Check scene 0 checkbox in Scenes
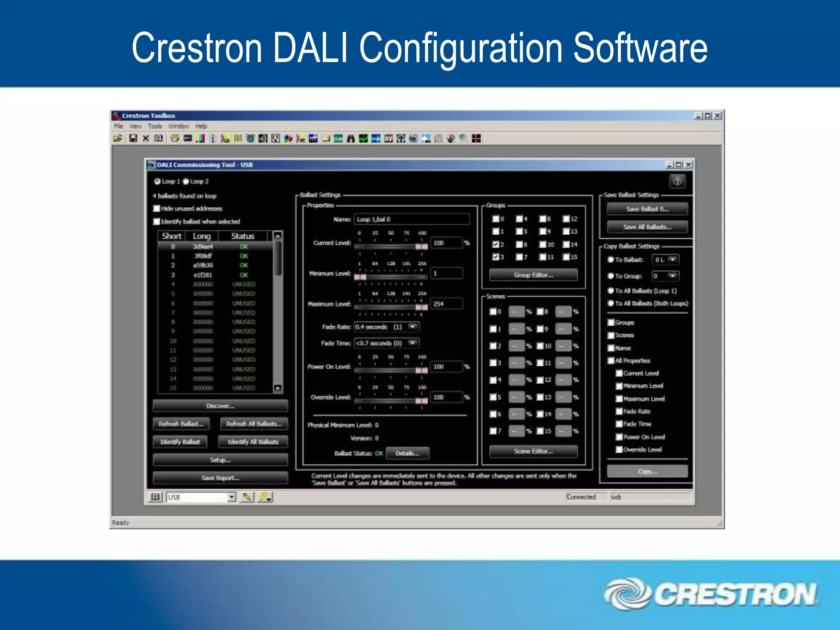Screen dimensions: 840x630 (x=493, y=312)
